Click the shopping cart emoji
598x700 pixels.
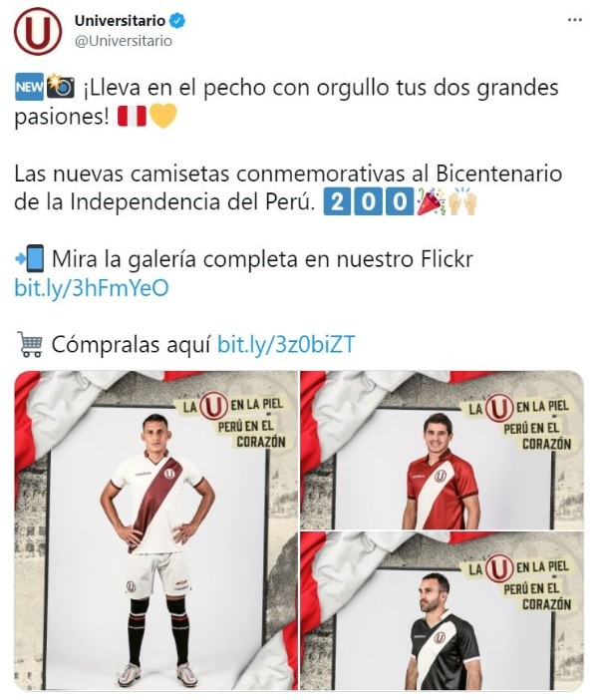30,344
